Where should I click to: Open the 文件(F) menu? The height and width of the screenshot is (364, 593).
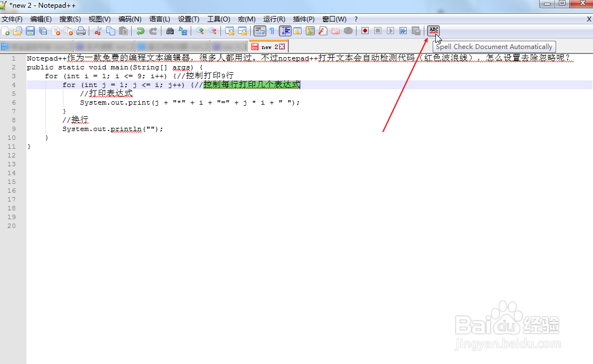[x=12, y=19]
